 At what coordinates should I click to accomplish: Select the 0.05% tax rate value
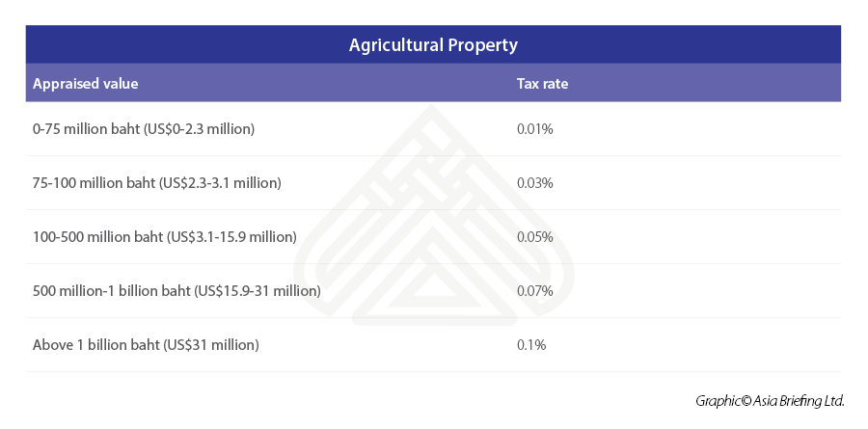coord(535,236)
